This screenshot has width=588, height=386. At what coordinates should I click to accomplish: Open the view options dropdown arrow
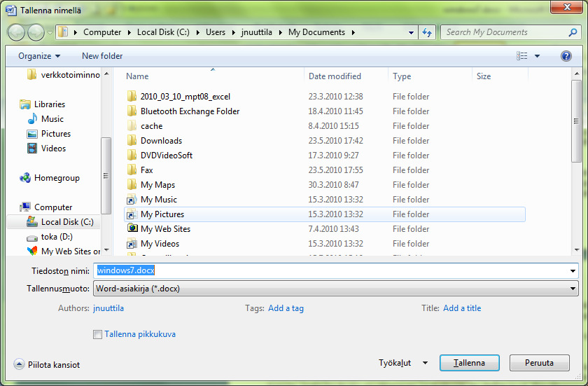(x=537, y=56)
